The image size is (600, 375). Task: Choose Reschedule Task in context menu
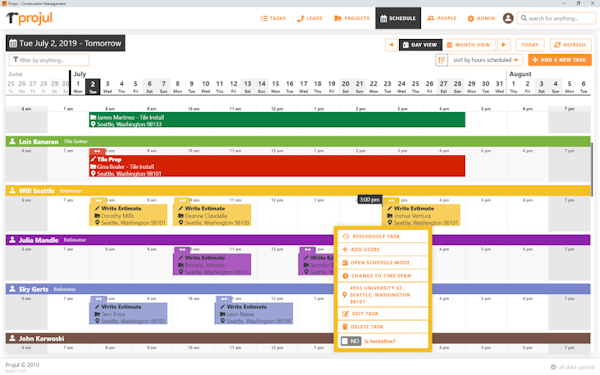[x=383, y=236]
